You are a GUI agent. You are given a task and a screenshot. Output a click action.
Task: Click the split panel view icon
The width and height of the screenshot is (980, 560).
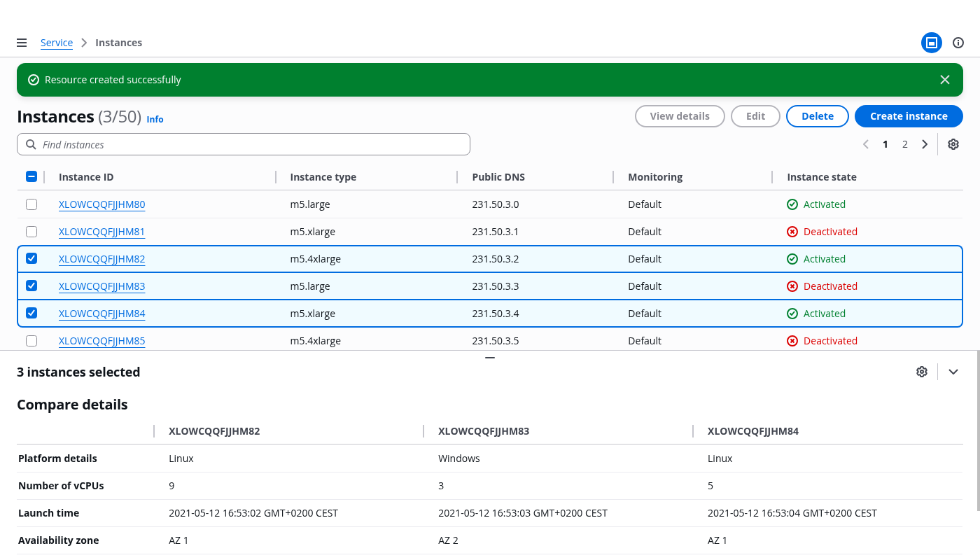pos(931,43)
